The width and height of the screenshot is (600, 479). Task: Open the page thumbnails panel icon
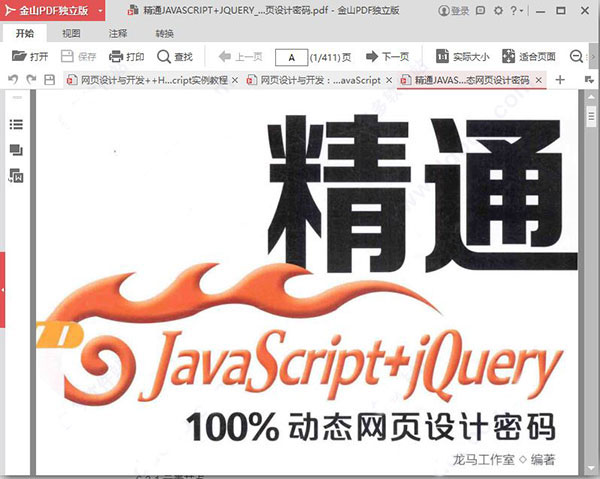point(16,150)
